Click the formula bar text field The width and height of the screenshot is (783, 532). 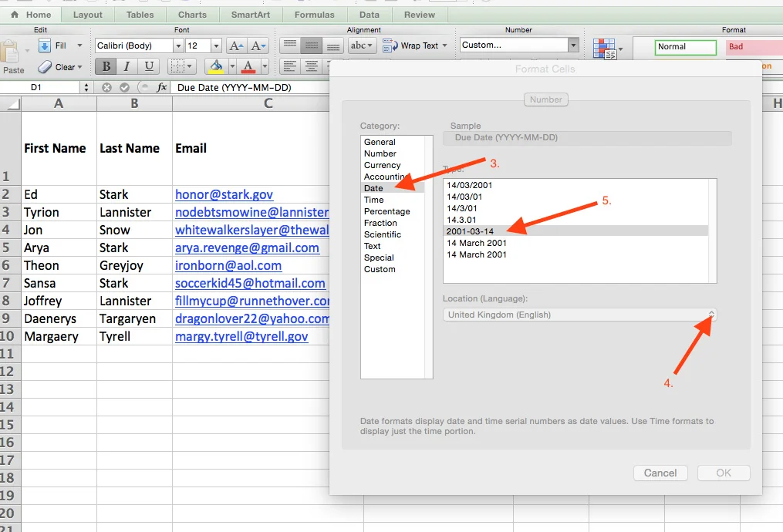click(250, 87)
